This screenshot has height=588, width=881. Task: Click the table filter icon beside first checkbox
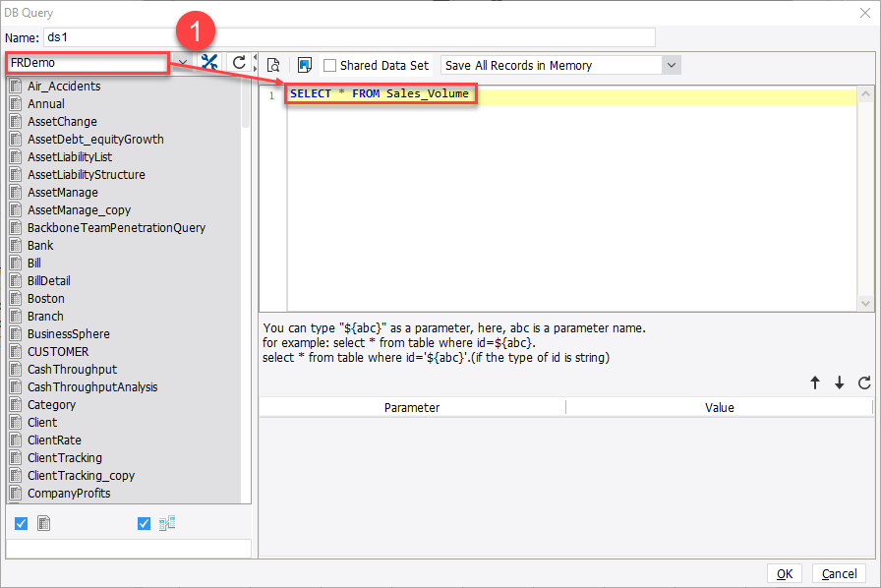coord(43,523)
